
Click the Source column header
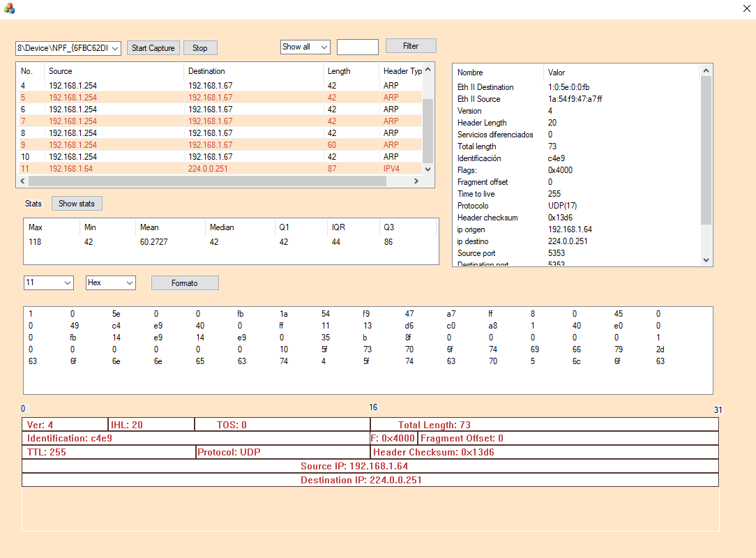[x=84, y=70]
